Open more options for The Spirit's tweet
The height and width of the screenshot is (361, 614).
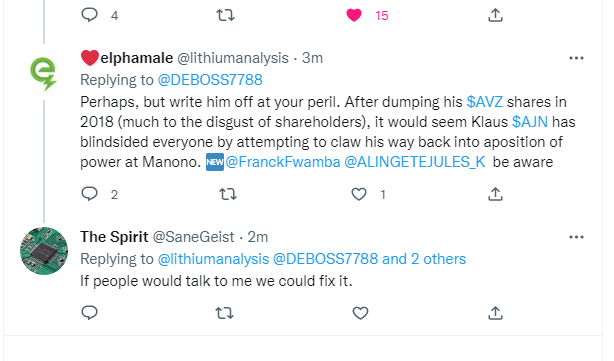click(x=576, y=237)
